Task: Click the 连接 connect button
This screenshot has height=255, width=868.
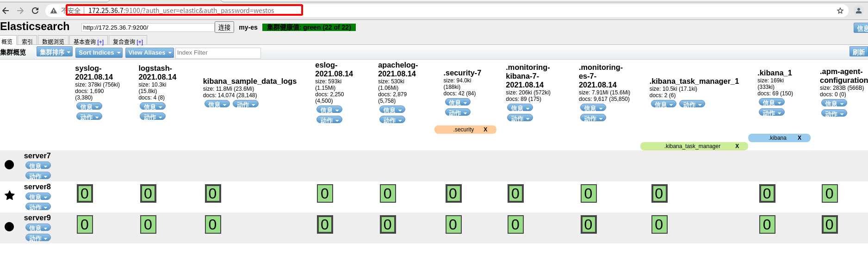Action: click(x=224, y=27)
